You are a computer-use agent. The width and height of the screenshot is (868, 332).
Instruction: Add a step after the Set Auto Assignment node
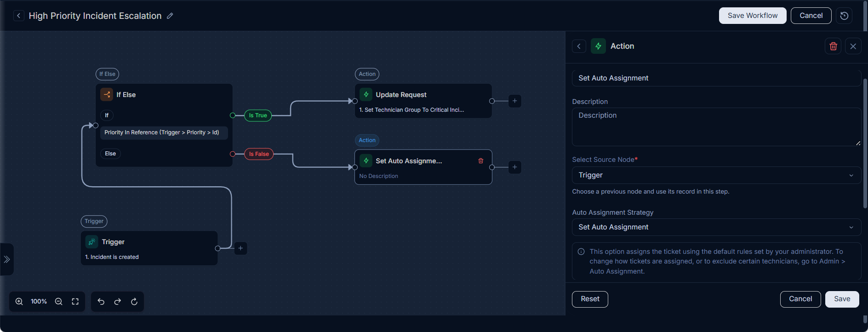(515, 167)
